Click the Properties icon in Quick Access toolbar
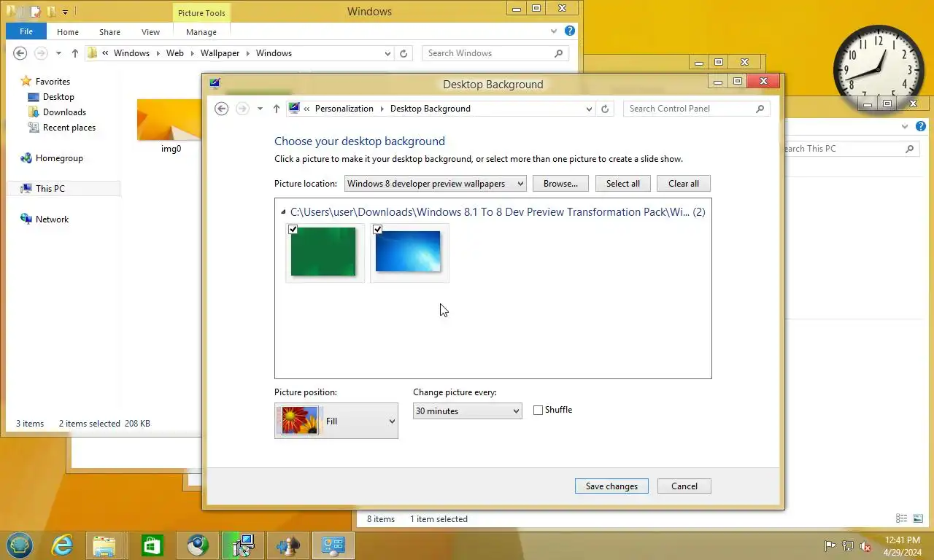This screenshot has height=560, width=934. [x=34, y=12]
